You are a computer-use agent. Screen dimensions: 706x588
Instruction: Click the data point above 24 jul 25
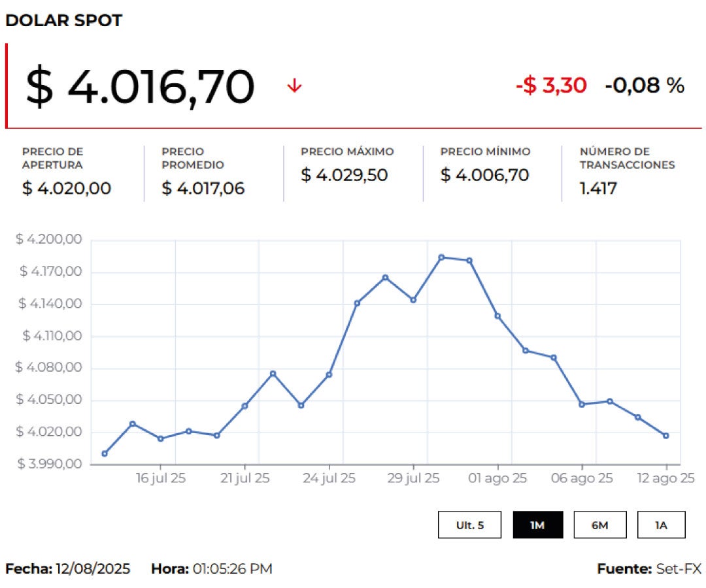pos(329,374)
